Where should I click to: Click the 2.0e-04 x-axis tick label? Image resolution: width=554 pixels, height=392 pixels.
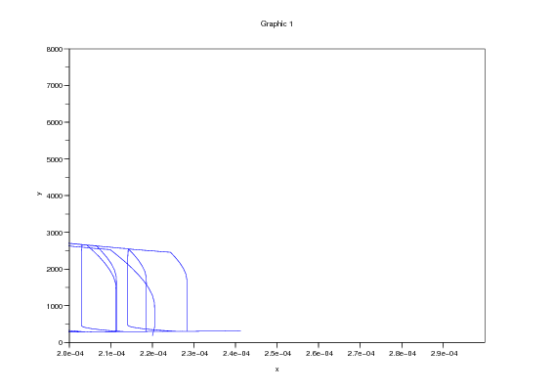coord(70,354)
